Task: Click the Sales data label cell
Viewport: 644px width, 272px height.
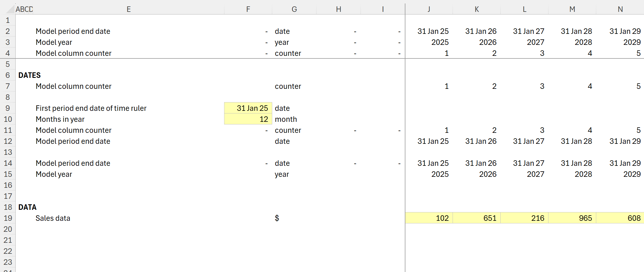Action: click(x=53, y=218)
